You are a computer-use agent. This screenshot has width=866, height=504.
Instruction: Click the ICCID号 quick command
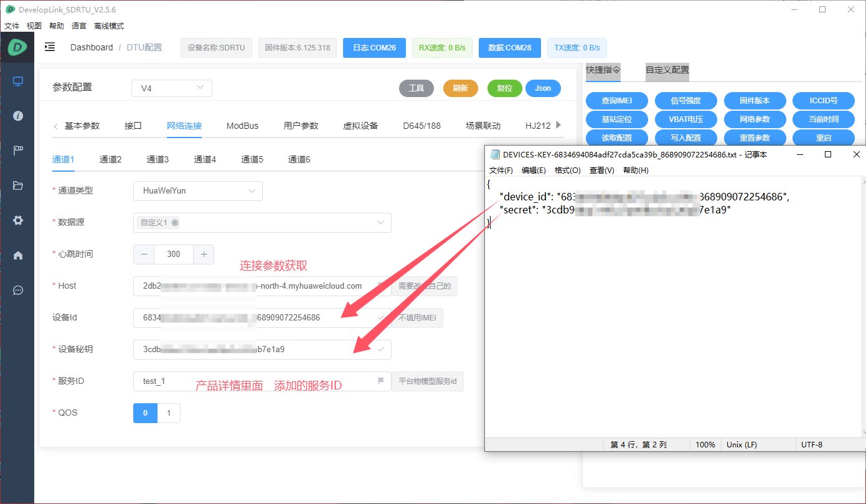823,101
